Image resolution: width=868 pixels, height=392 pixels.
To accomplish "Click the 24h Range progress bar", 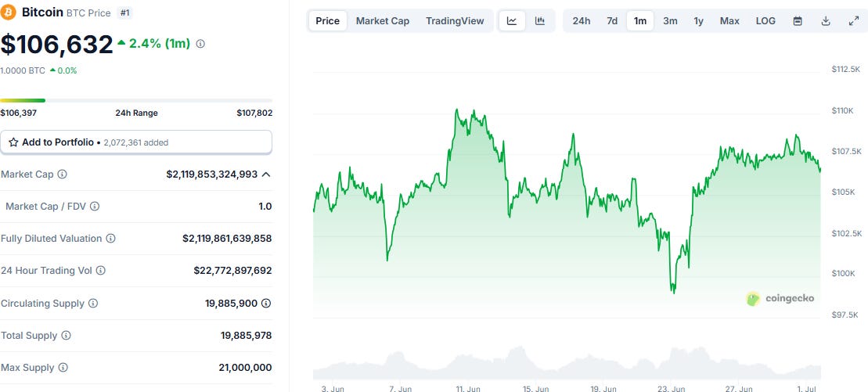I will (136, 101).
